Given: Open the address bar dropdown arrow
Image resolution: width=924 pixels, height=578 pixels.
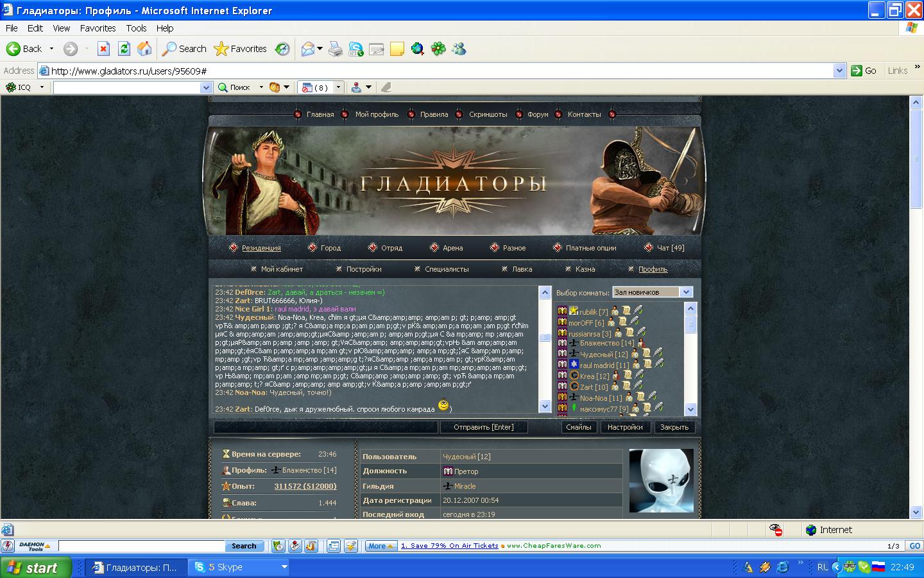Looking at the screenshot, I should (839, 71).
